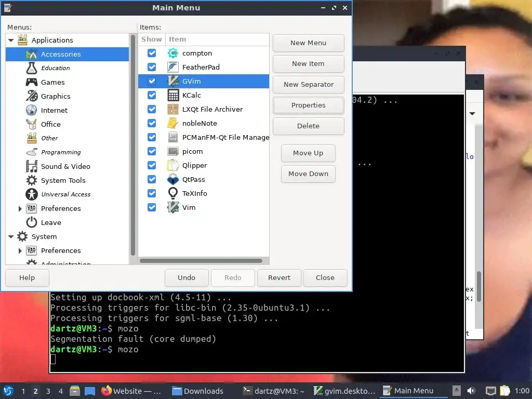Click the New Item button
Viewport: 532px width, 399px height.
click(x=309, y=64)
